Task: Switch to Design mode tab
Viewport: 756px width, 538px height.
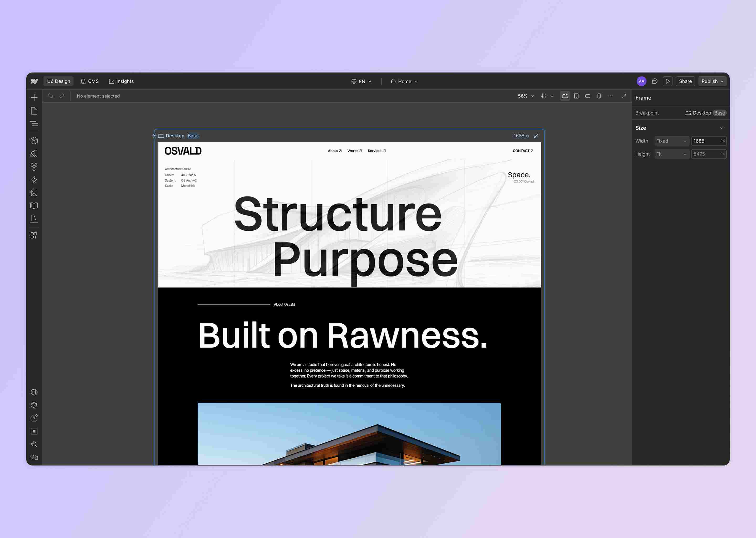Action: tap(59, 81)
